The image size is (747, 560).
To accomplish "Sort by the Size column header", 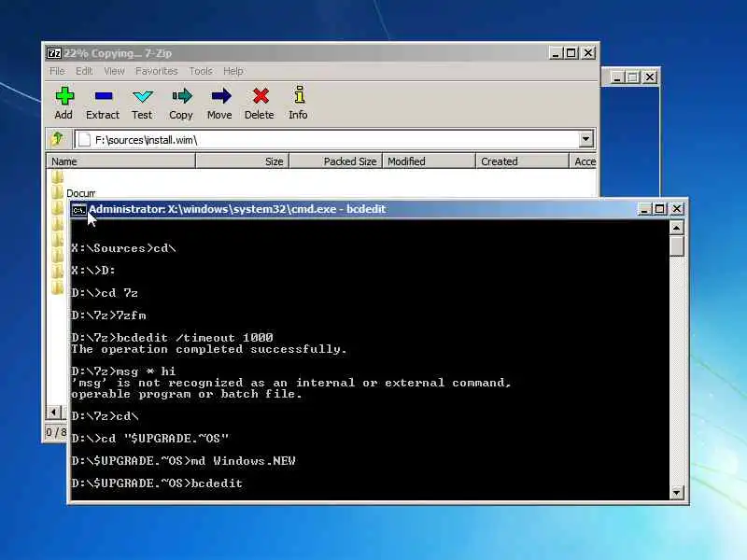I will 243,161.
